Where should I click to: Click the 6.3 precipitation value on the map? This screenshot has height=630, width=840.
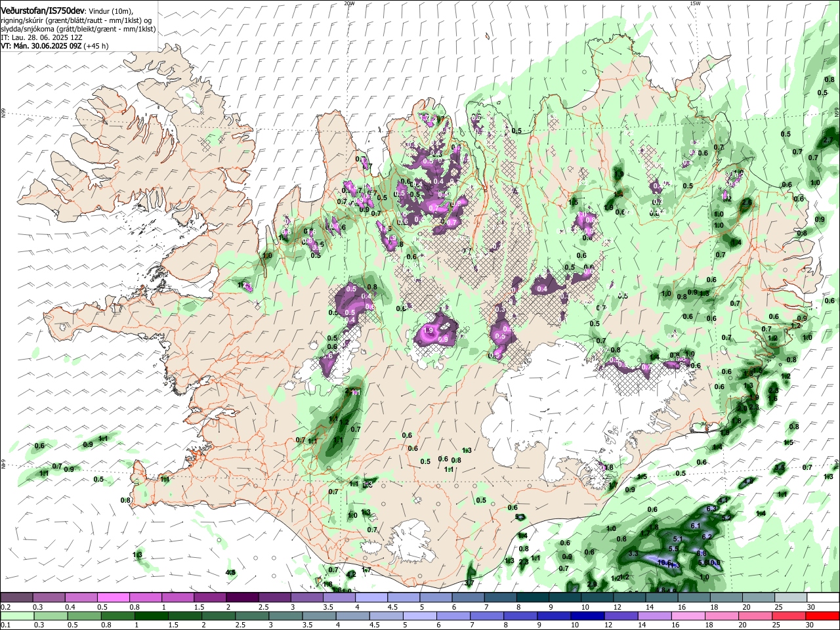[711, 509]
